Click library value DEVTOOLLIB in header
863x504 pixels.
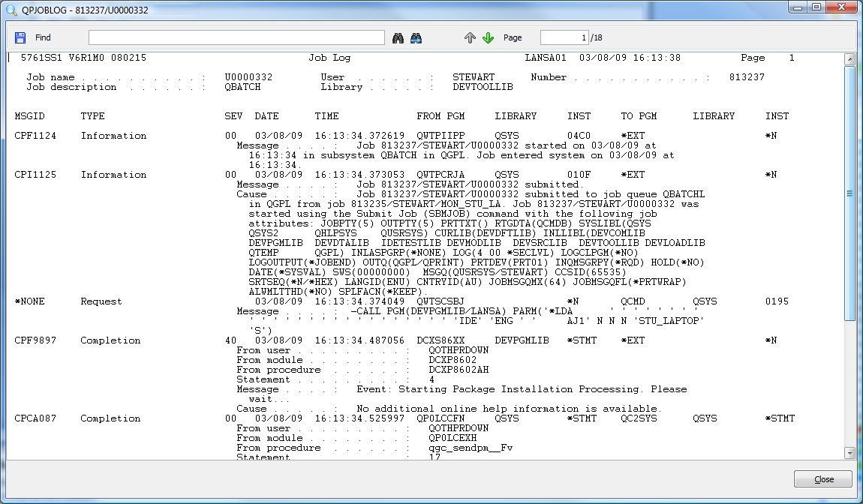483,87
